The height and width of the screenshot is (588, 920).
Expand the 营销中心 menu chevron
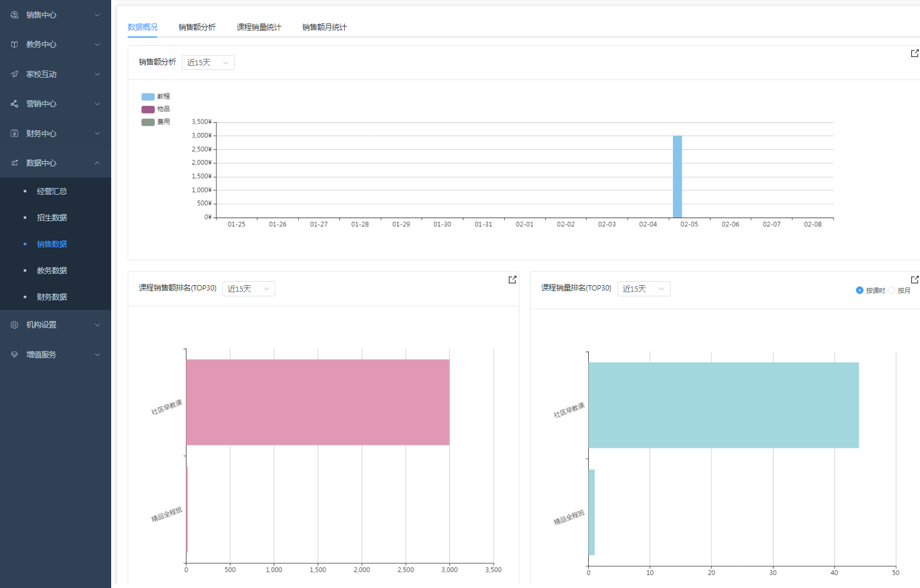point(98,103)
